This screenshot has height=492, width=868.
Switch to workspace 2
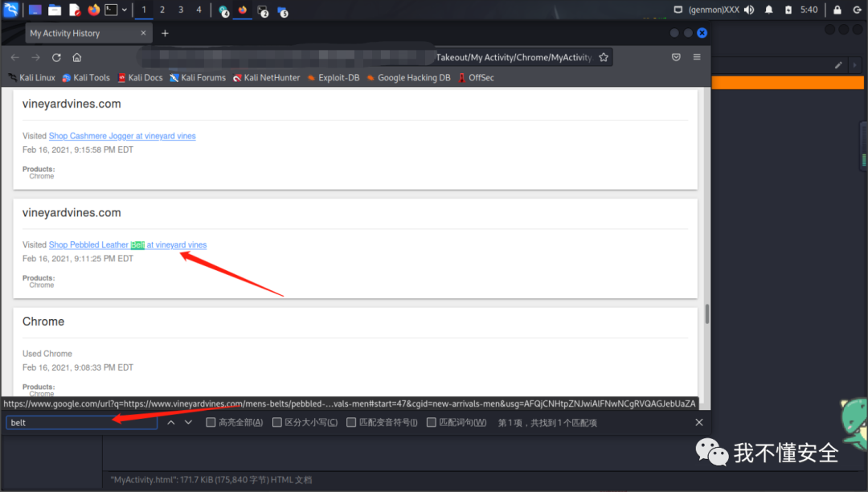162,10
